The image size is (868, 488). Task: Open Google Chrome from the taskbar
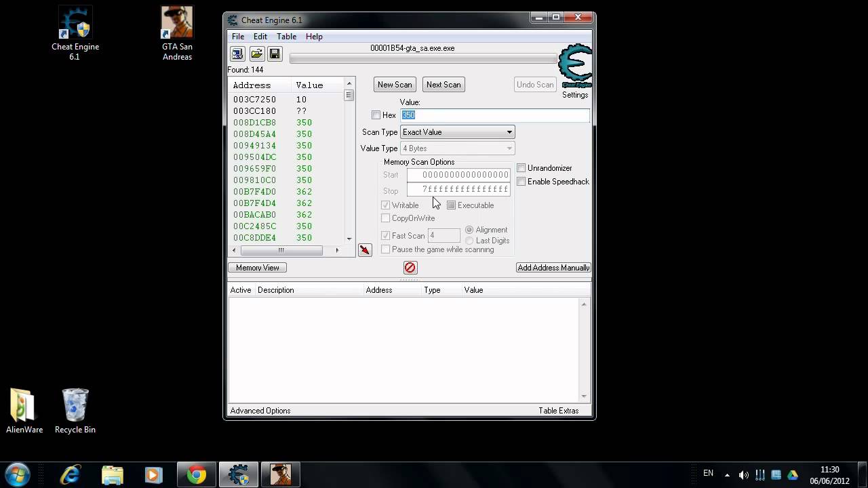(x=197, y=475)
